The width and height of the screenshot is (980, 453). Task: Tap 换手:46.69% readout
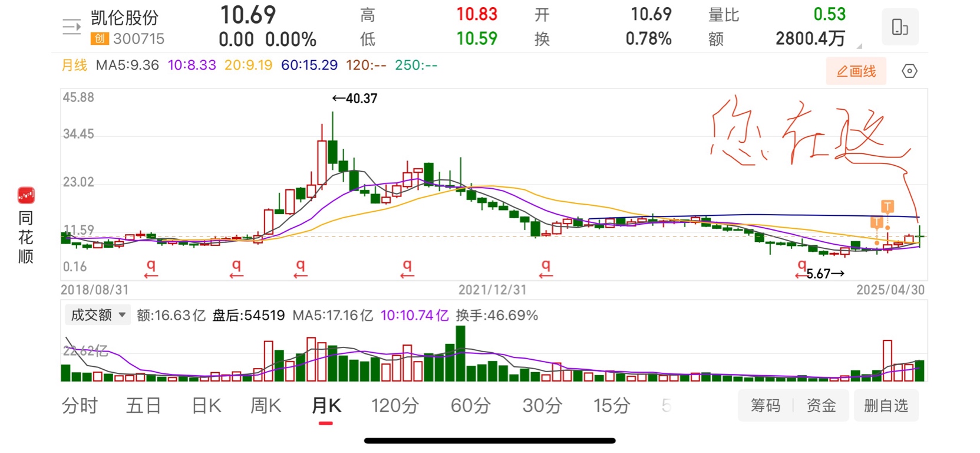[x=497, y=315]
